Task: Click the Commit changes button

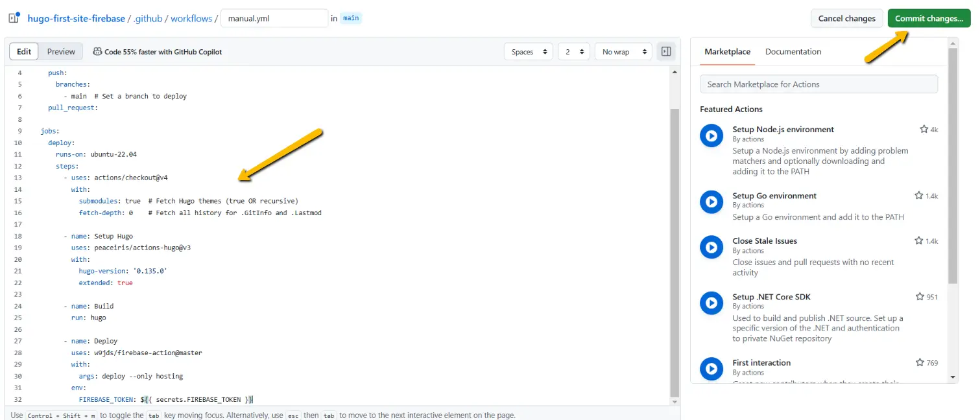Action: coord(929,18)
